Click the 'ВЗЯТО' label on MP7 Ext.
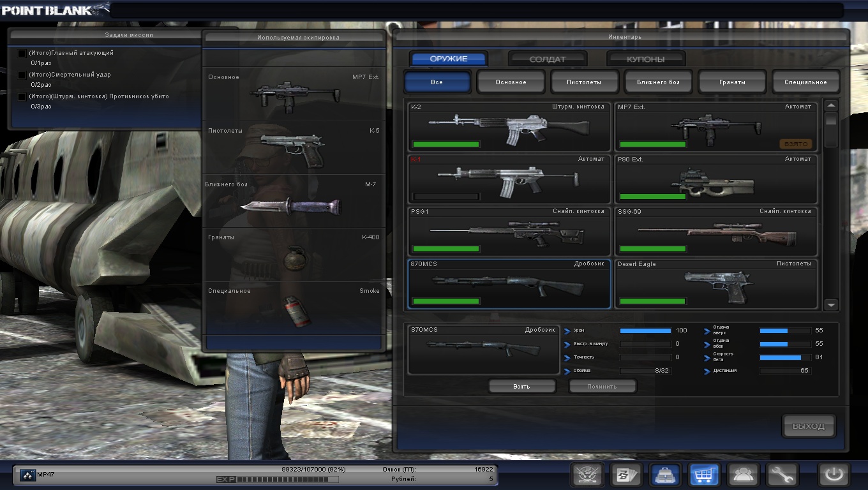868x490 pixels. [x=796, y=144]
